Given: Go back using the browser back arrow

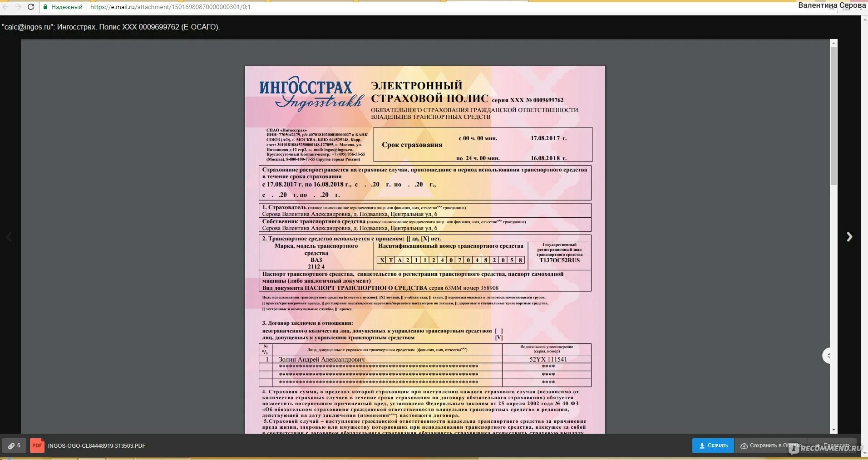Looking at the screenshot, I should (x=6, y=7).
